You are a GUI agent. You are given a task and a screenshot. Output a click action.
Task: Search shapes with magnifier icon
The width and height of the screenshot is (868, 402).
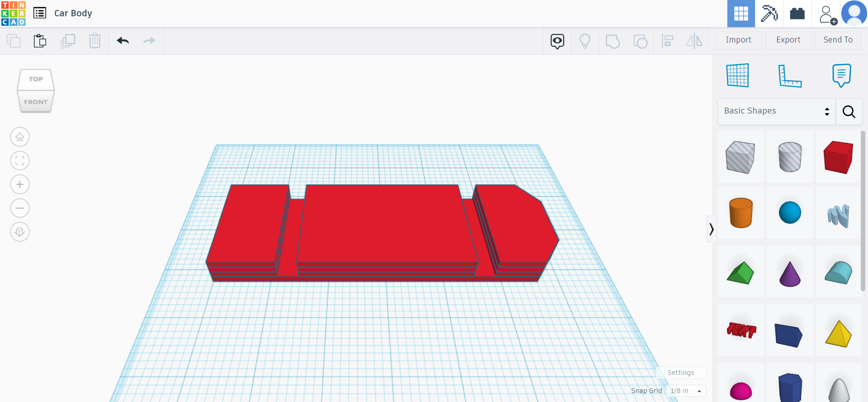tap(849, 112)
